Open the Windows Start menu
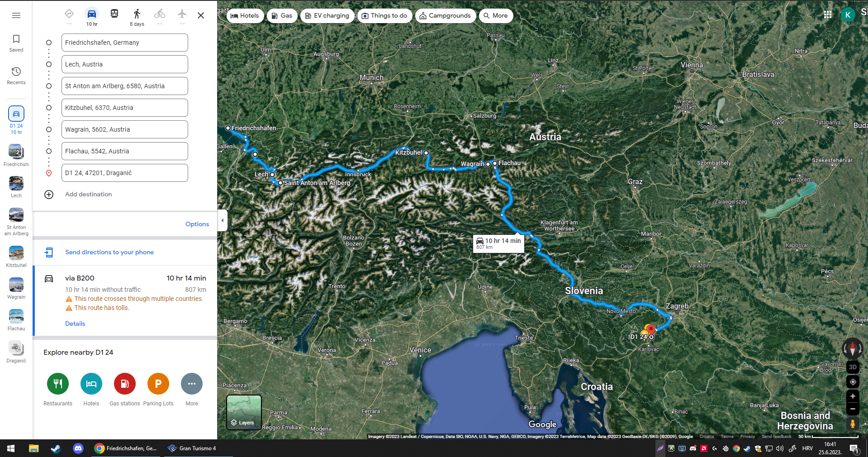This screenshot has width=868, height=457. 11,448
